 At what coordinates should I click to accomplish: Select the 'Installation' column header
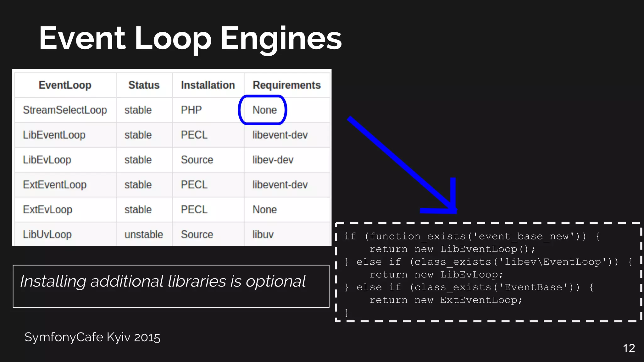(208, 85)
